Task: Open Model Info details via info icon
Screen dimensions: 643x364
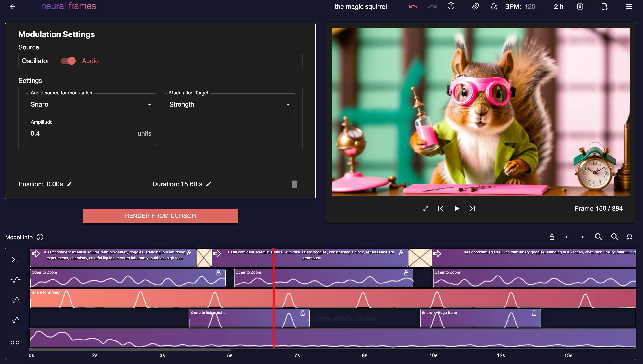Action: (x=40, y=237)
